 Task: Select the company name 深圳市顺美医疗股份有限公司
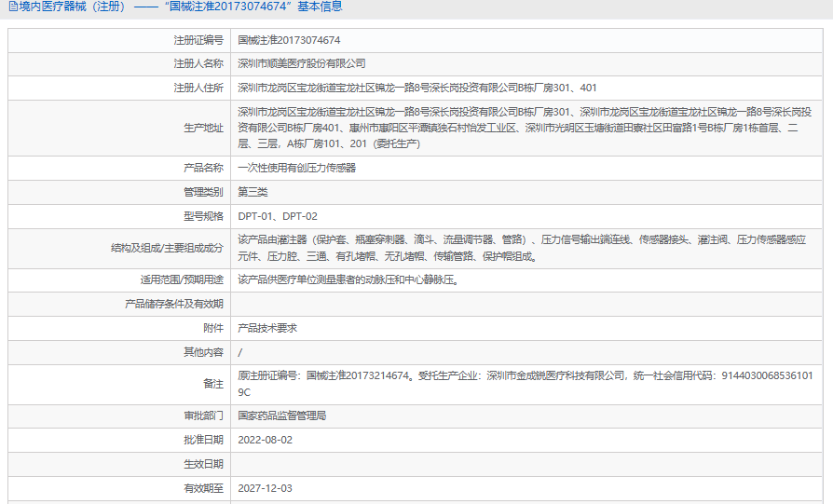(x=302, y=63)
